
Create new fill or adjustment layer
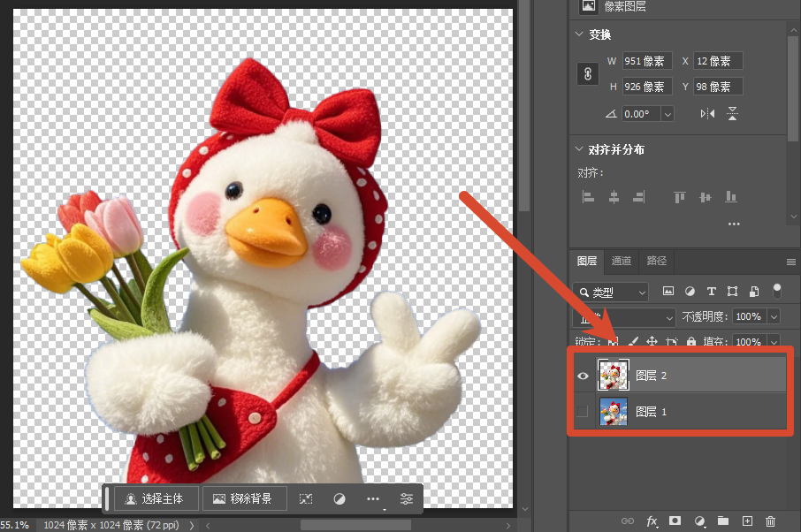point(699,521)
